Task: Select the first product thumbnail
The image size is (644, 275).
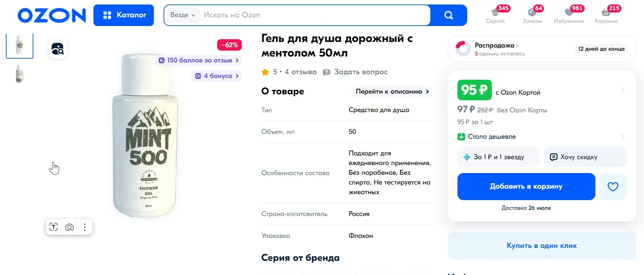Action: coord(20,45)
